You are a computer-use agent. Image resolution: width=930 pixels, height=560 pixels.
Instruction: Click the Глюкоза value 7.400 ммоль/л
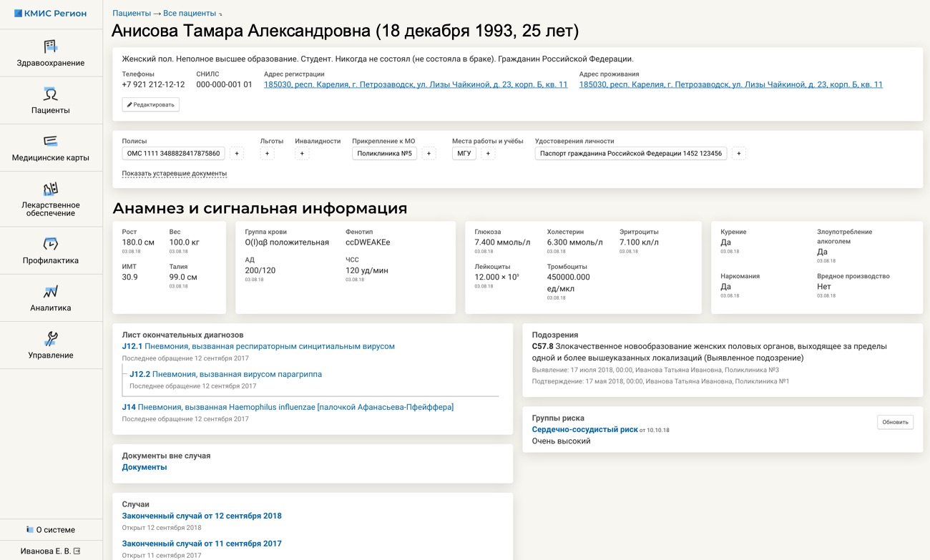pyautogui.click(x=502, y=242)
